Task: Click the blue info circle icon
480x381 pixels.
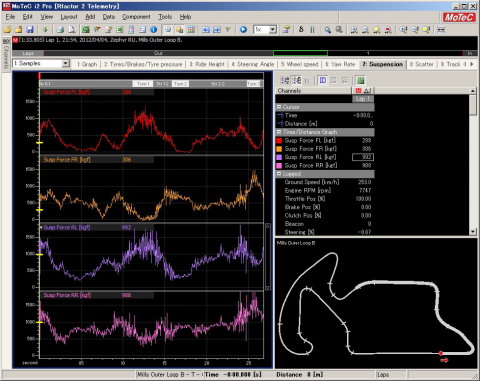Action: (154, 30)
